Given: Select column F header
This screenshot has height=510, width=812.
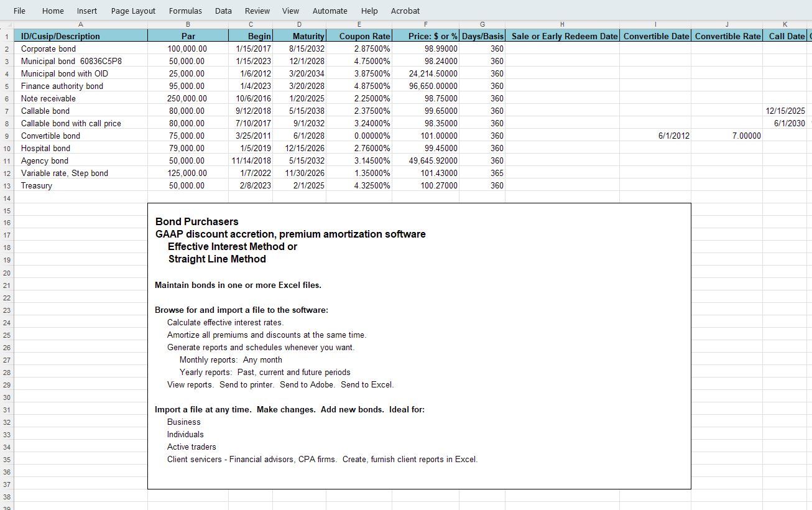Looking at the screenshot, I should click(426, 25).
